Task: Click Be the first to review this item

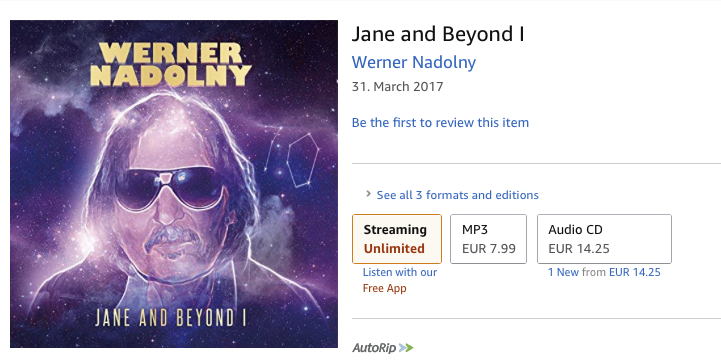Action: pyautogui.click(x=440, y=123)
